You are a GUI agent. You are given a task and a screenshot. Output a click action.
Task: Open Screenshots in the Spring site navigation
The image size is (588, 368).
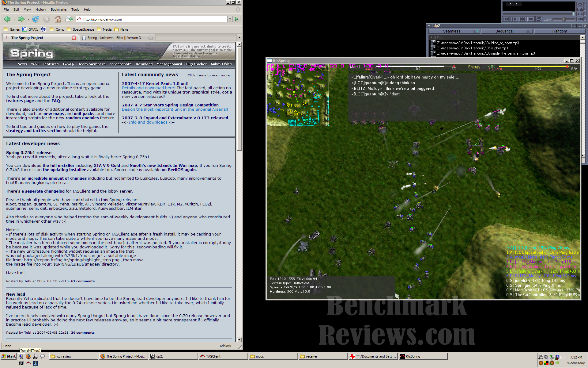pos(121,64)
